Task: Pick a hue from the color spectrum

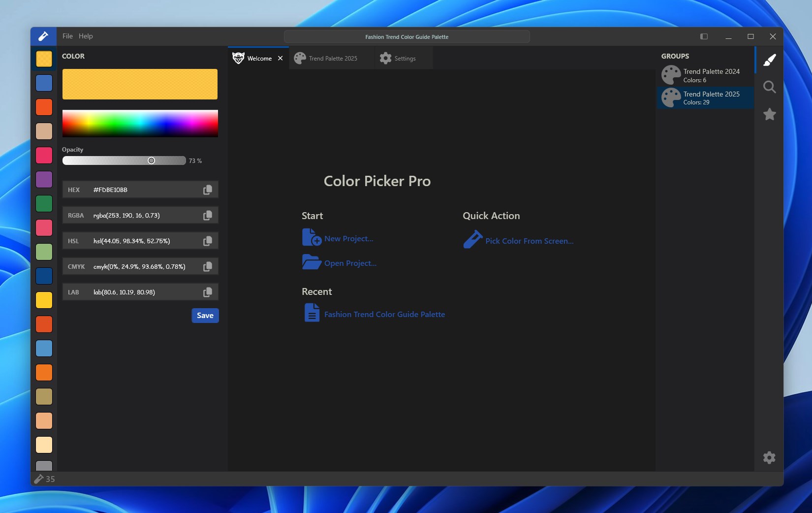Action: (x=140, y=123)
